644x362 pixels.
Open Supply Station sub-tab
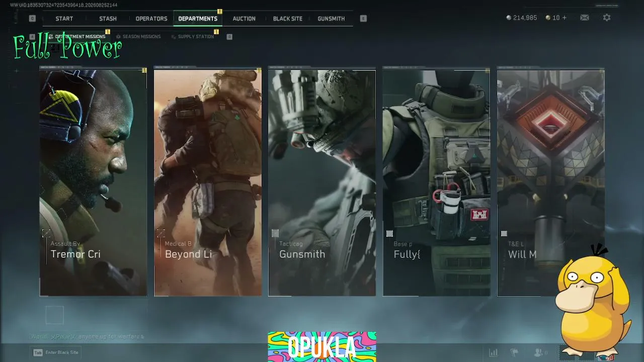coord(192,37)
